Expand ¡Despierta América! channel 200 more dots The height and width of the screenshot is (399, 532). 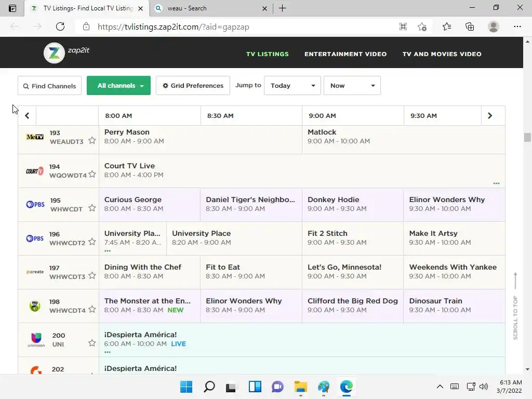point(108,352)
